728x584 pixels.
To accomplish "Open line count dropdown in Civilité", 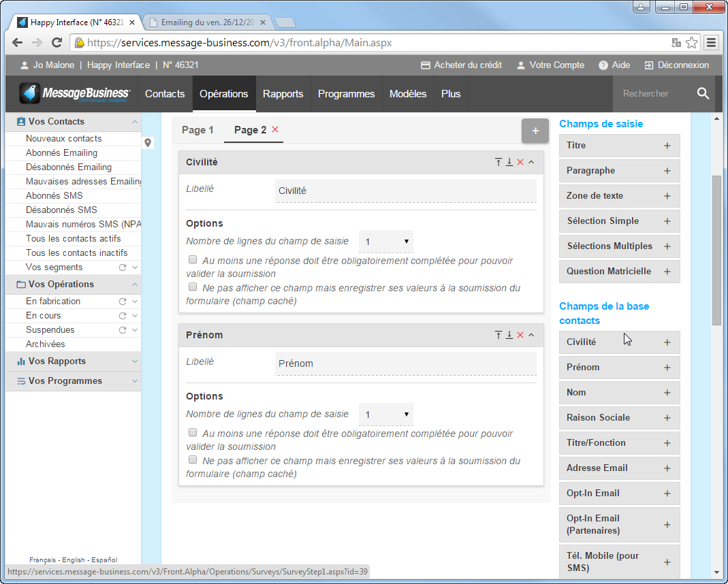I will click(385, 242).
